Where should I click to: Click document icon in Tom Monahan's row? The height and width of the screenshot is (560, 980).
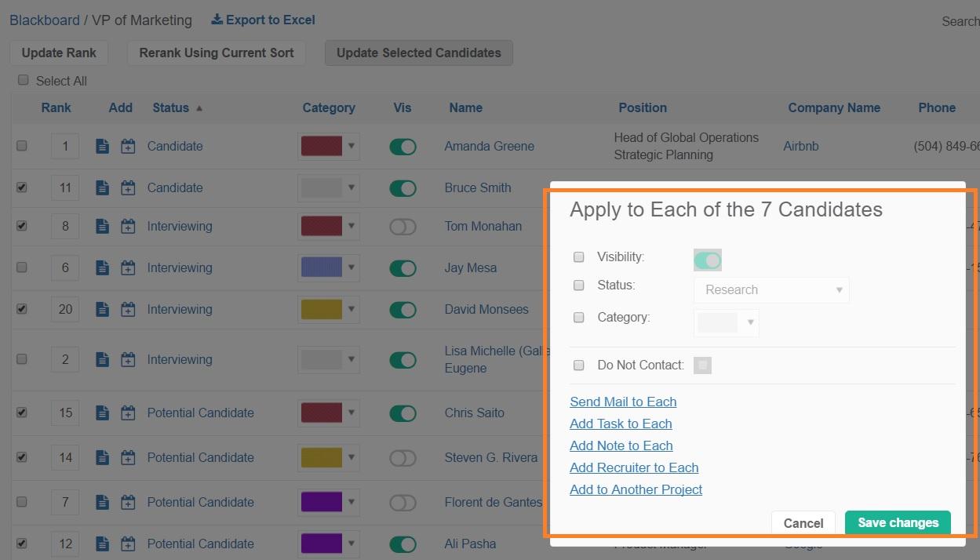coord(102,226)
